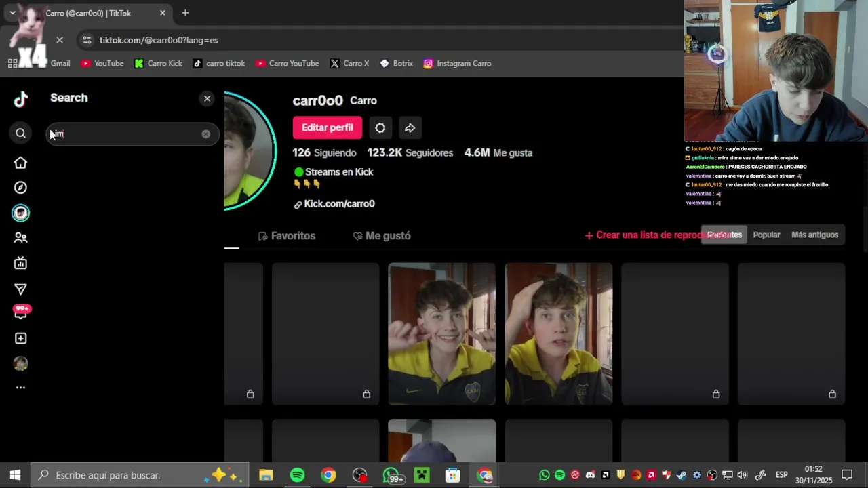View the 123.2K Seguidores list

(x=410, y=152)
